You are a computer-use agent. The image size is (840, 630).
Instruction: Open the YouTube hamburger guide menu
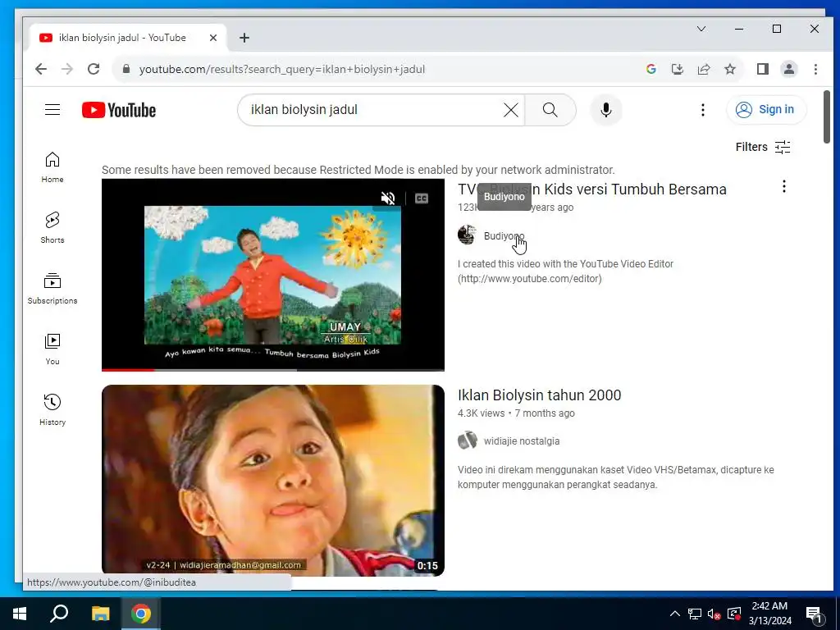click(x=52, y=110)
